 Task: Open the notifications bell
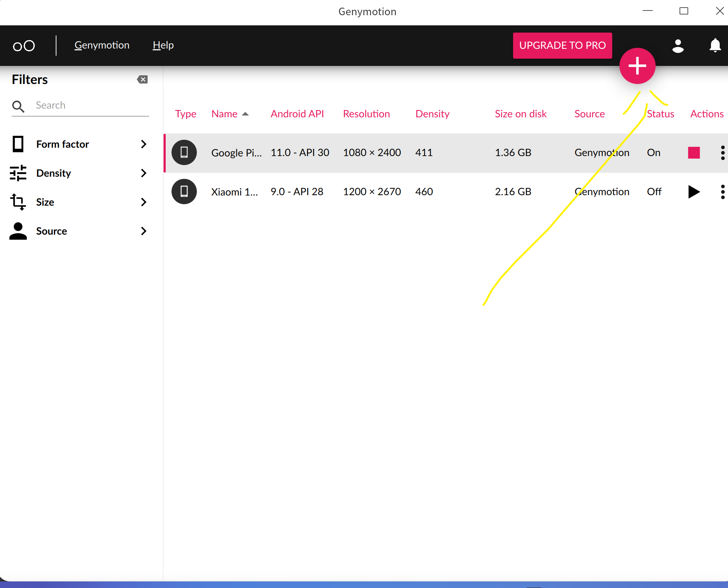[x=715, y=46]
